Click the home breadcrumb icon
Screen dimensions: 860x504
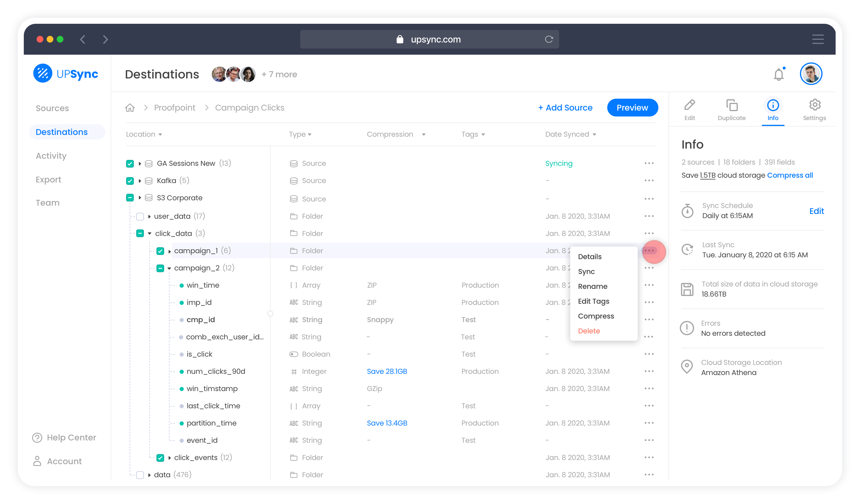(x=130, y=108)
